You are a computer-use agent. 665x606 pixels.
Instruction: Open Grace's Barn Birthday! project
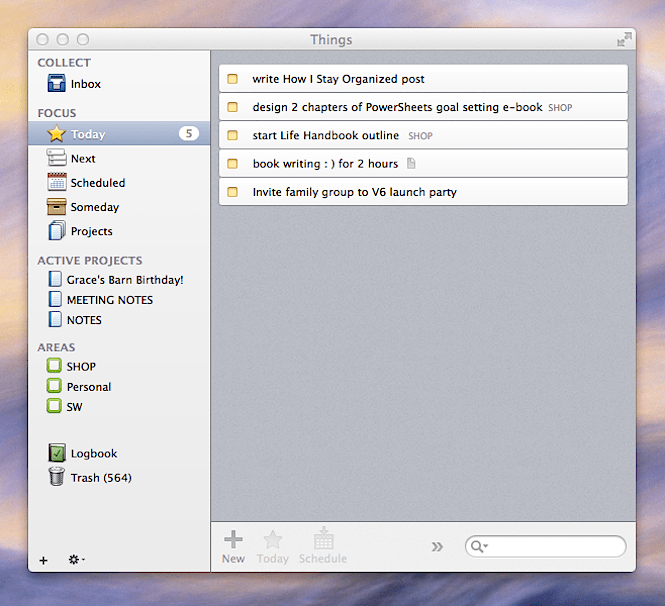coord(120,279)
